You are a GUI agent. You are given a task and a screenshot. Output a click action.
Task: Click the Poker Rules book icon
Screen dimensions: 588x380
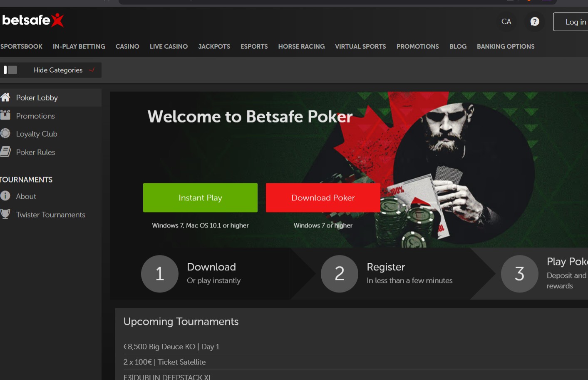[5, 152]
